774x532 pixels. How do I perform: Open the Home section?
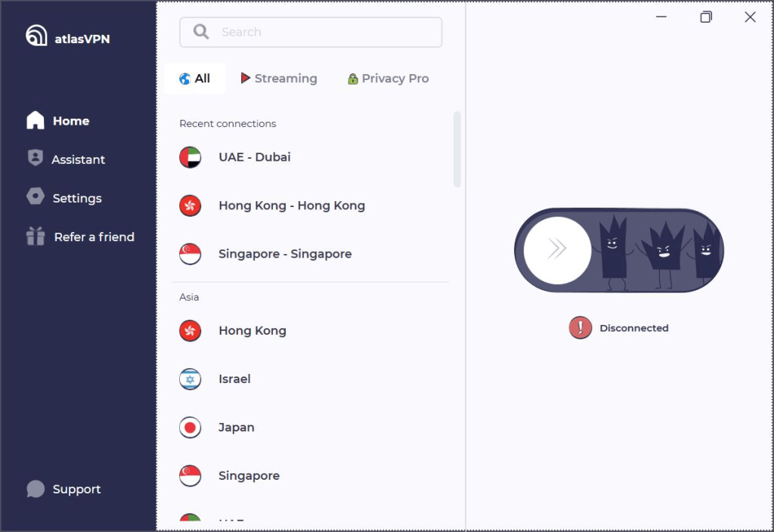[57, 121]
